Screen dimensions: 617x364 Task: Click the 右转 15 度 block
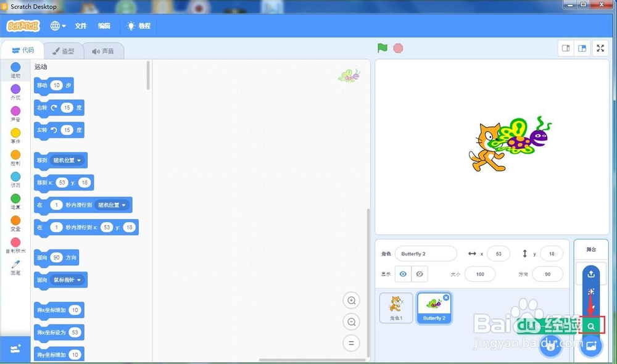point(59,108)
